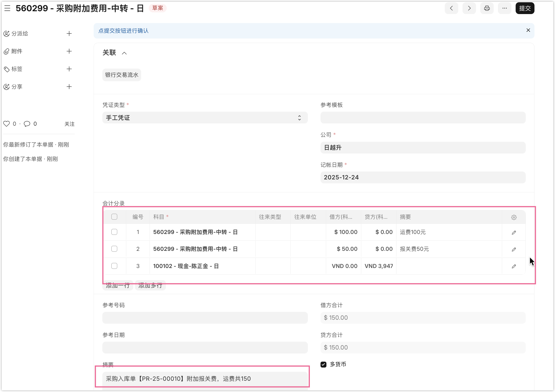
Task: Toggle the select-all checkbox in table header
Action: point(114,217)
